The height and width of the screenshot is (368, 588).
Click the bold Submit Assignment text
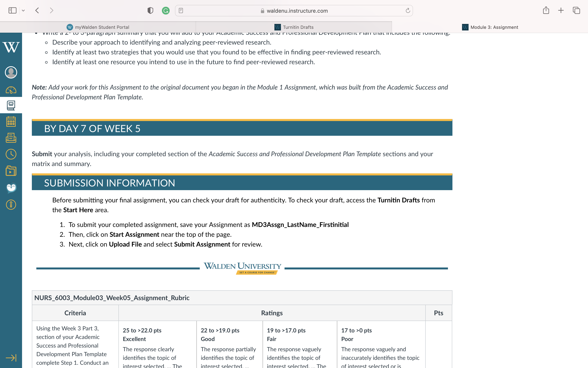coord(202,244)
